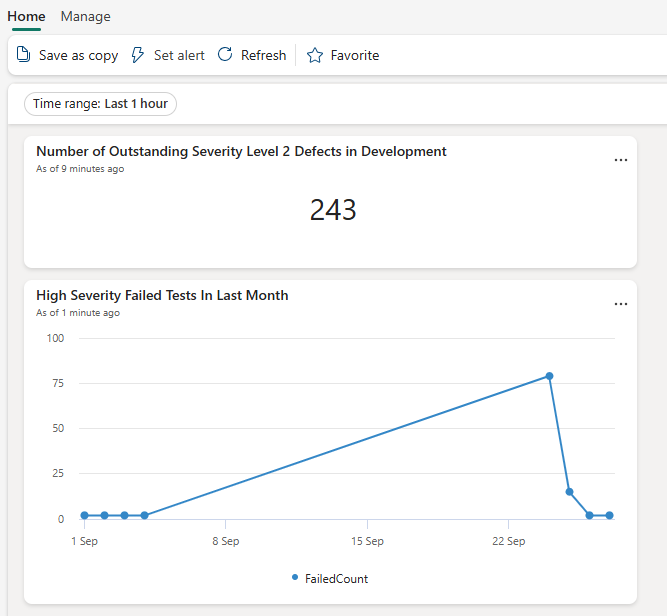Click the Set alert lightning icon
This screenshot has height=616, width=667.
(138, 55)
